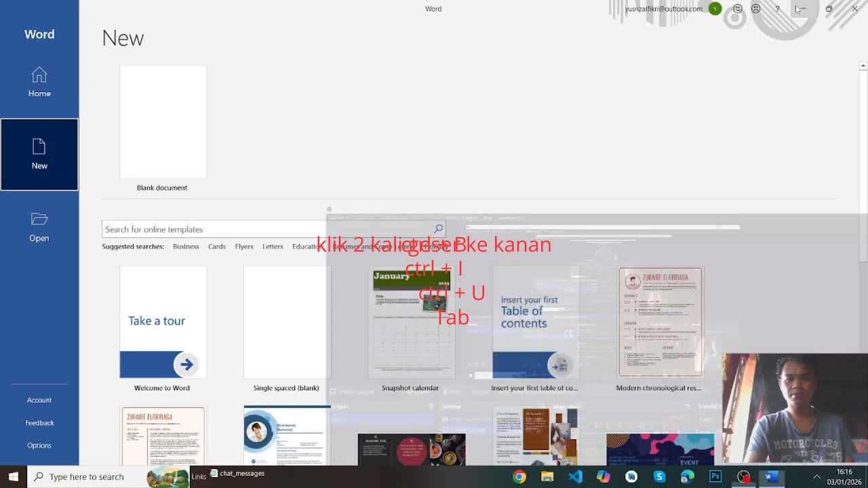Open the Snapshot calendar template

411,329
